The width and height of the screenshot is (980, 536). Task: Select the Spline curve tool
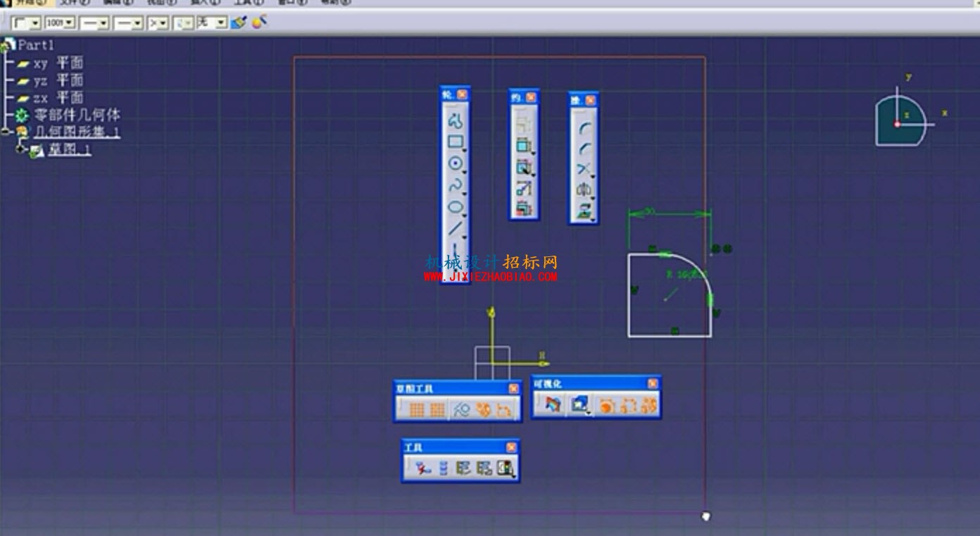point(456,186)
